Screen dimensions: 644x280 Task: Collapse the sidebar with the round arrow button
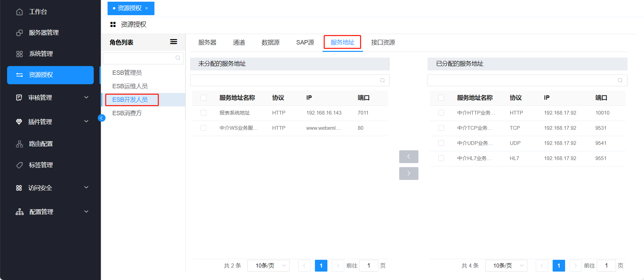101,118
